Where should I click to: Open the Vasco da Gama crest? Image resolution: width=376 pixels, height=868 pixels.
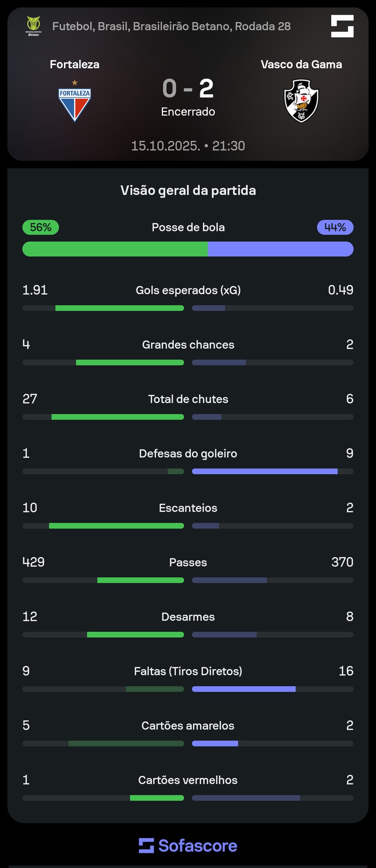tap(301, 101)
